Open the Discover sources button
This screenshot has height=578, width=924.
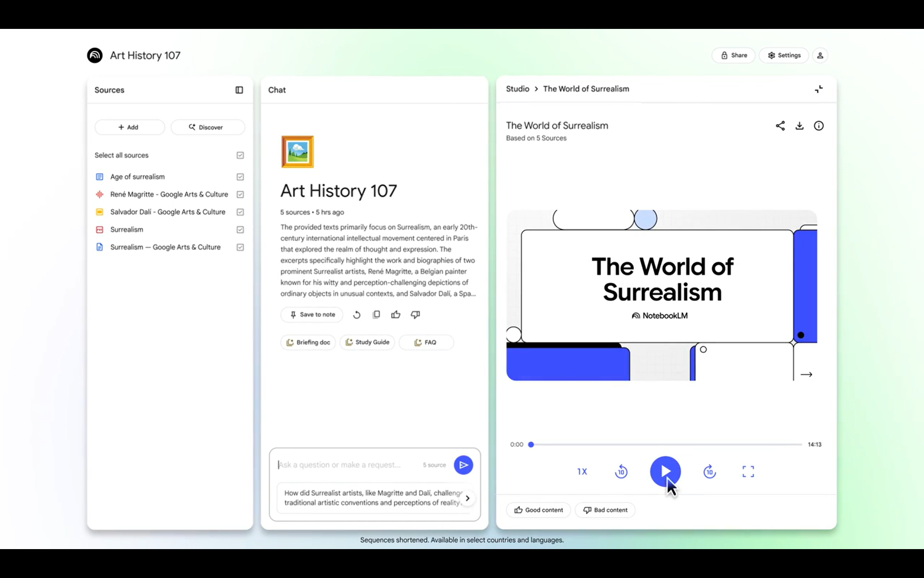207,127
